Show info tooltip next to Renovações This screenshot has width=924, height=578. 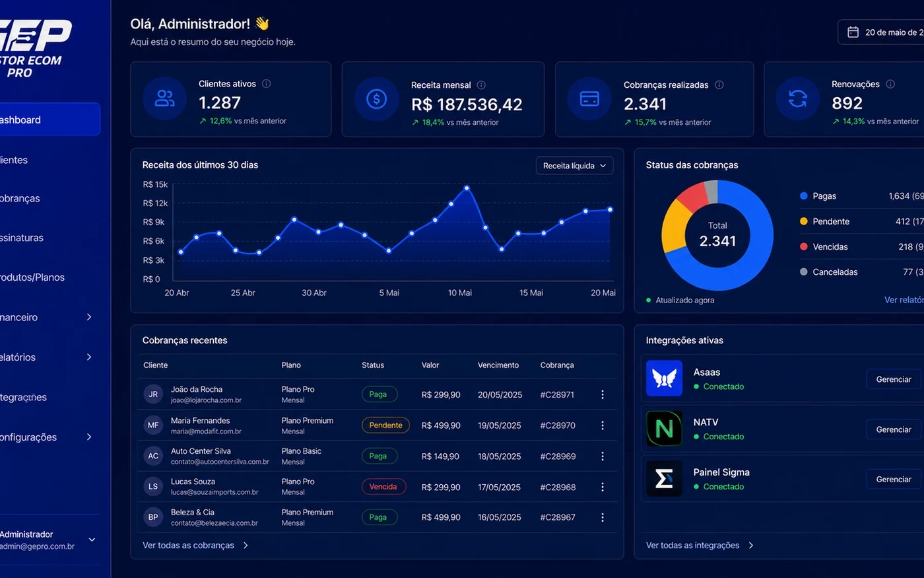tap(890, 84)
